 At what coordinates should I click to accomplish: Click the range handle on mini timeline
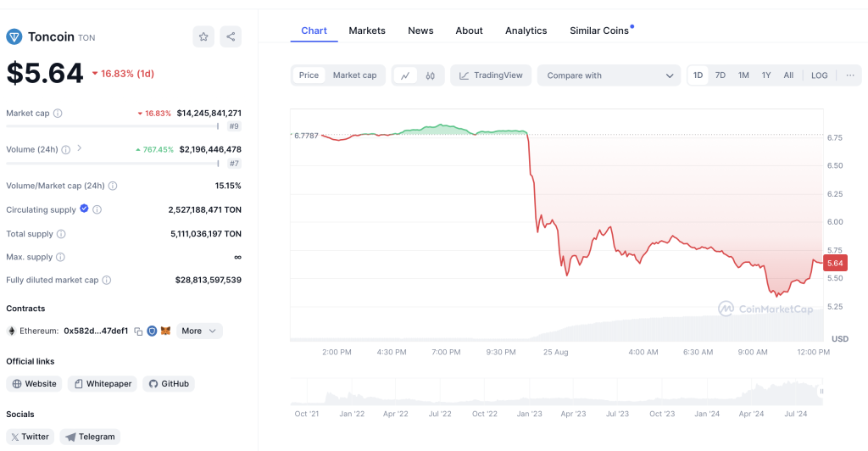tap(821, 392)
